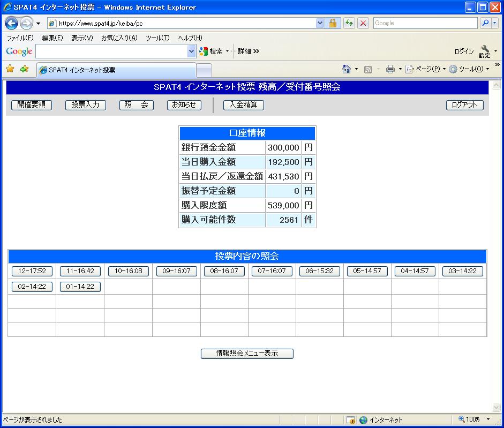
Task: Stop loading with the red X icon
Action: pyautogui.click(x=363, y=23)
